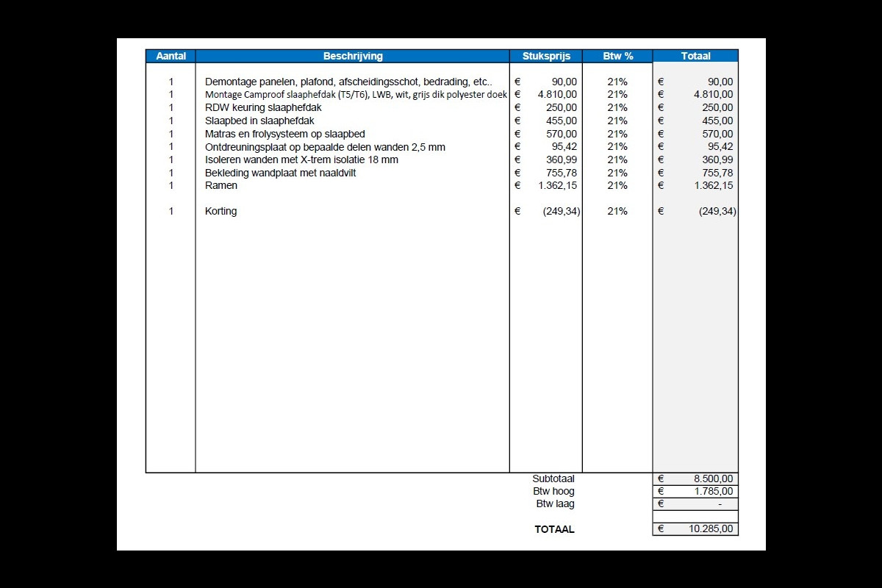Click the 21% Btw value for Ramen

[617, 185]
